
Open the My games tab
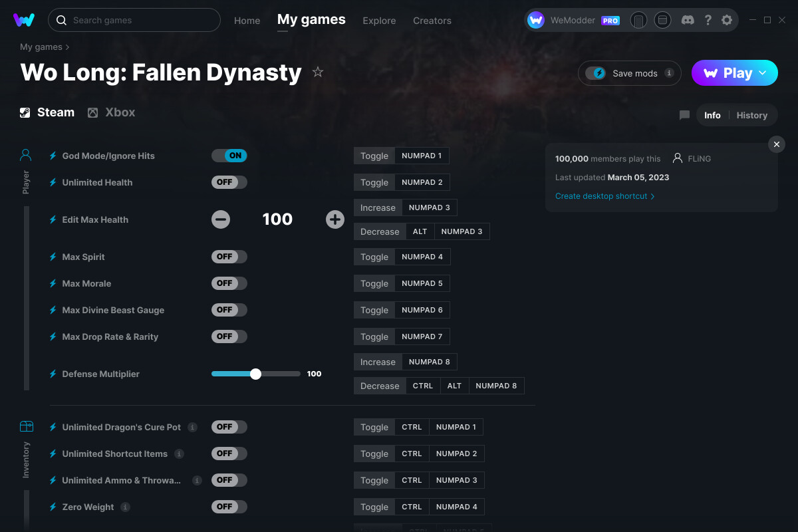tap(311, 20)
